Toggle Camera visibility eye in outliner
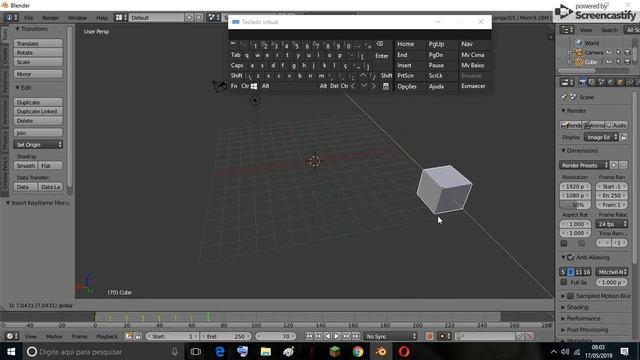 tap(609, 52)
